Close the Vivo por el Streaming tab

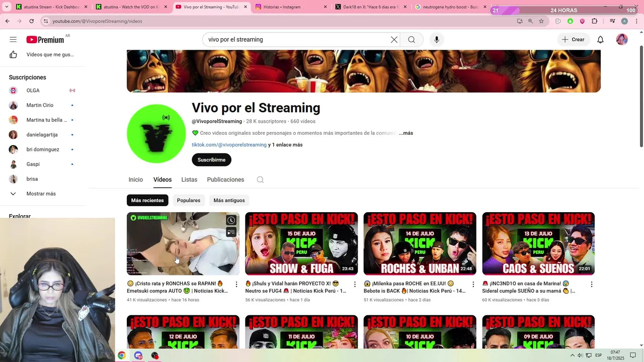[x=246, y=7]
